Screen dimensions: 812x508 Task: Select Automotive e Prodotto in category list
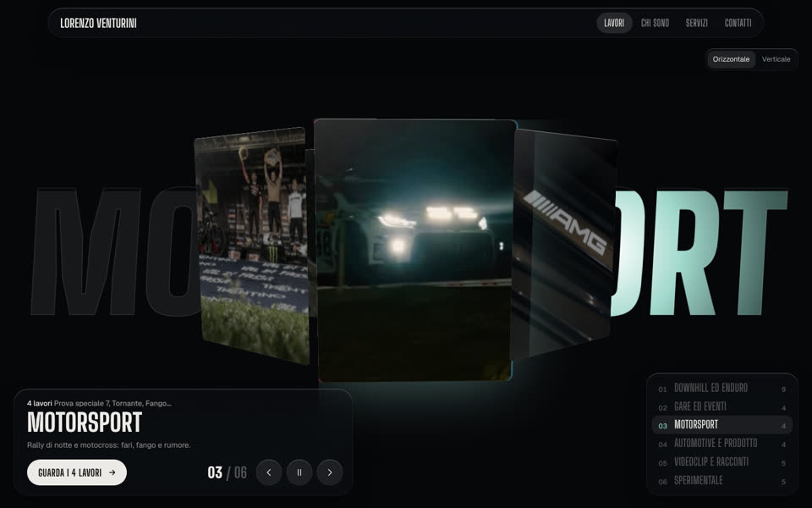(721, 444)
